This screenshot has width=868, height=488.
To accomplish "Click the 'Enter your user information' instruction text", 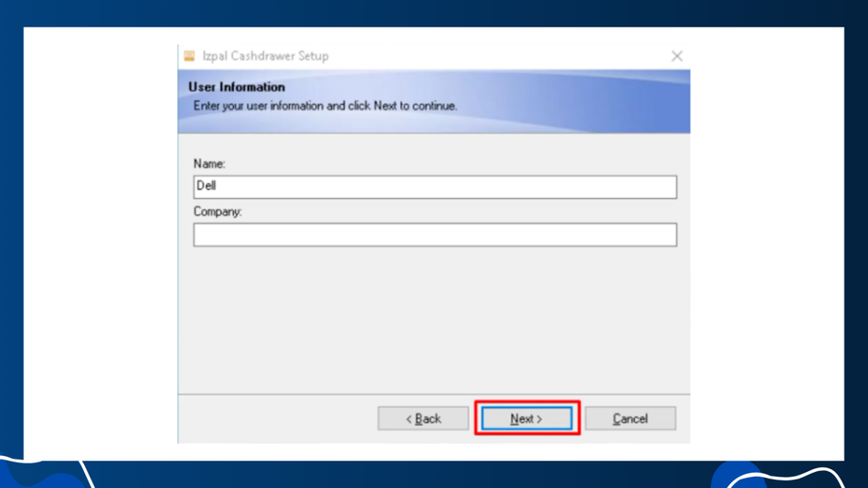I will 325,106.
